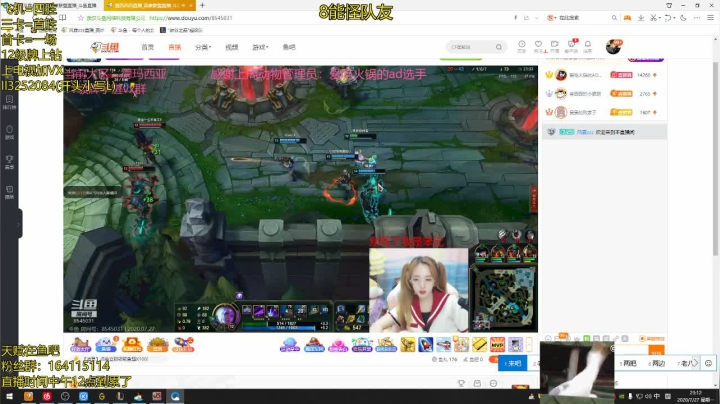
Task: Click the game minimap in video player
Action: (x=504, y=298)
